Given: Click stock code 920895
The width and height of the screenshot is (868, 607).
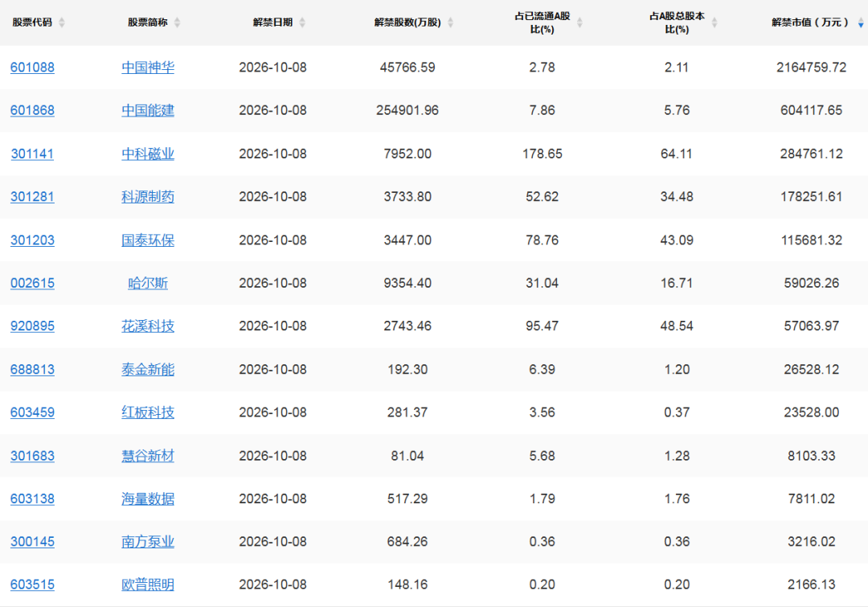Looking at the screenshot, I should [33, 326].
